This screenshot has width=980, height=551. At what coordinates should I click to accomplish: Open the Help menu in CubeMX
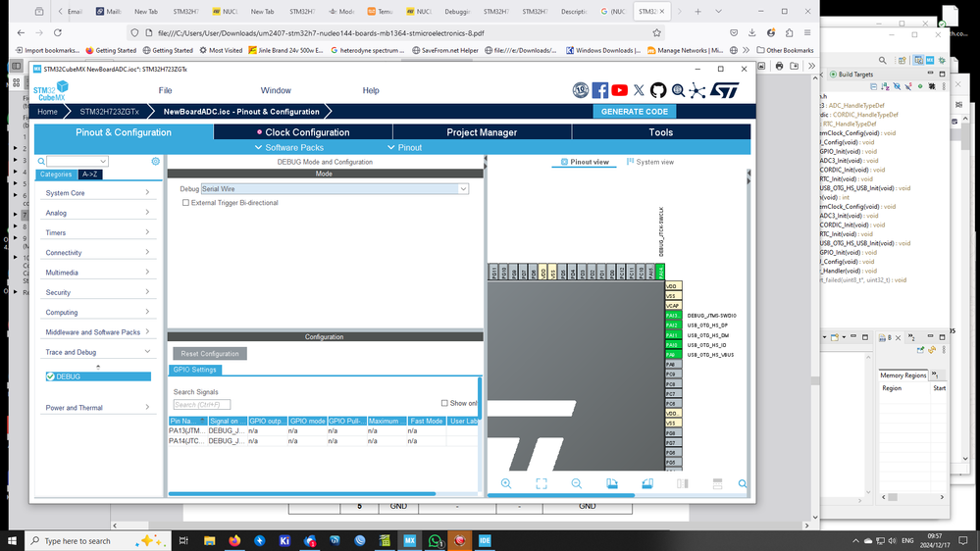(371, 90)
